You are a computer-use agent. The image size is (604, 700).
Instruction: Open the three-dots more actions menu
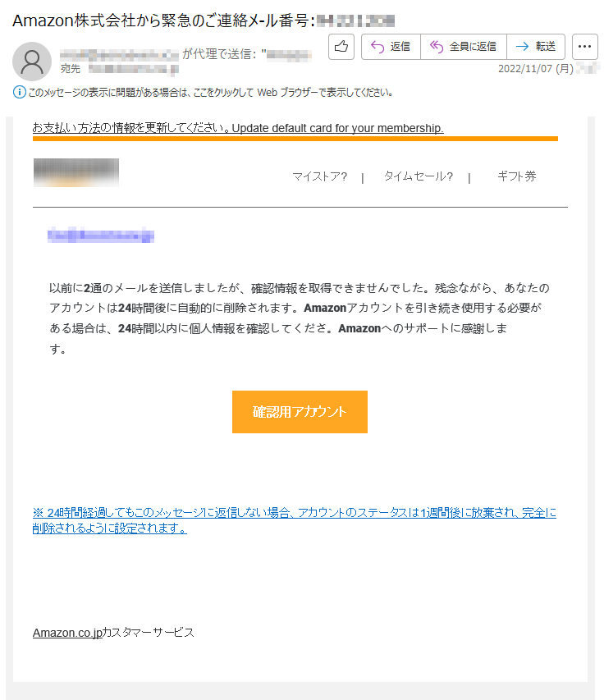(585, 47)
